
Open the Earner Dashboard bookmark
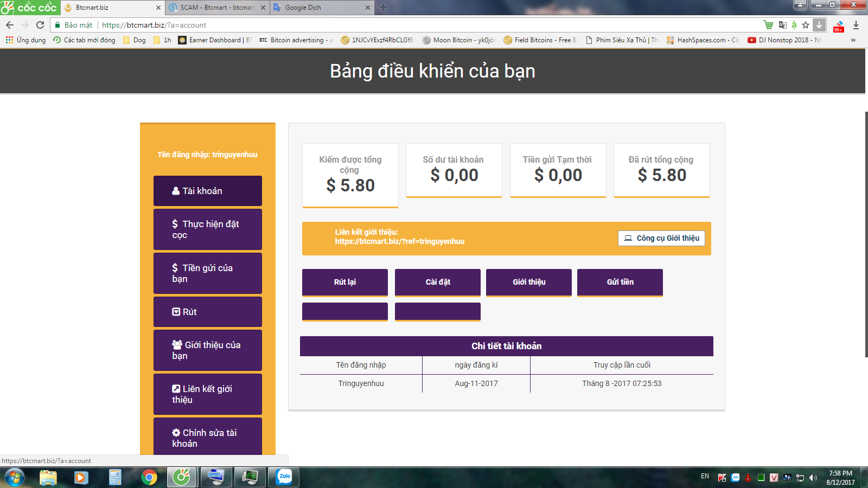pos(215,40)
